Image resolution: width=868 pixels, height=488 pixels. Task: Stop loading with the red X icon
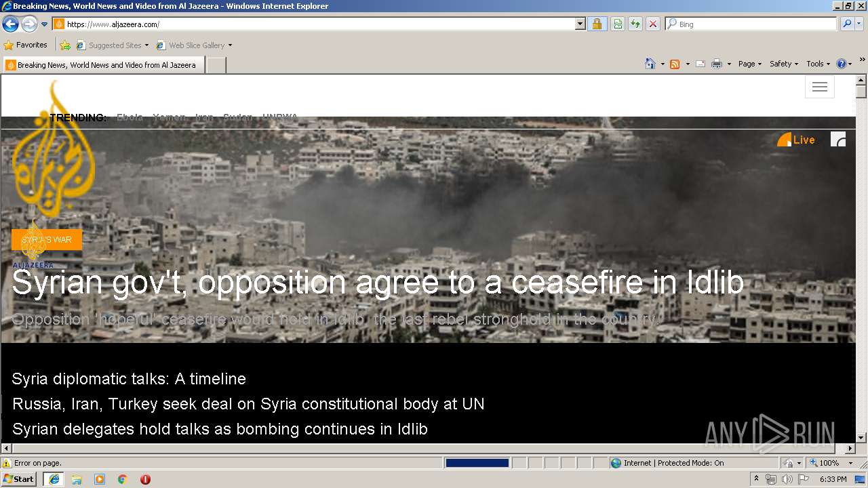coord(653,24)
